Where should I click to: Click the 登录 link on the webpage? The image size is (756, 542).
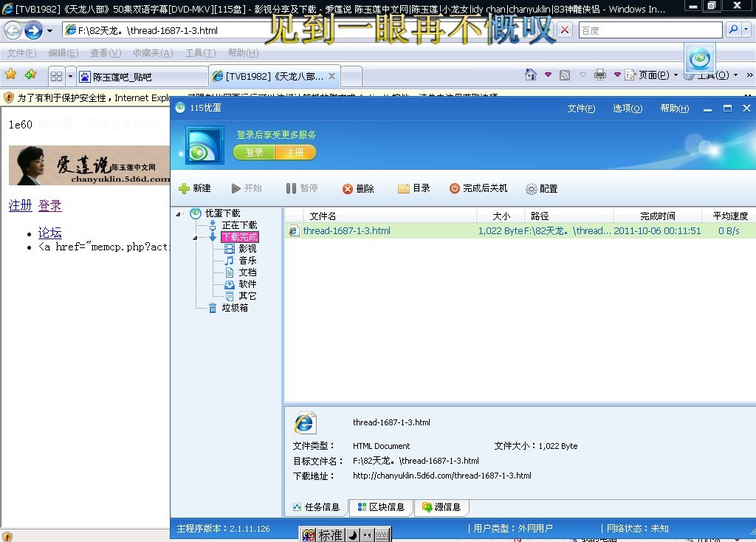pyautogui.click(x=50, y=205)
